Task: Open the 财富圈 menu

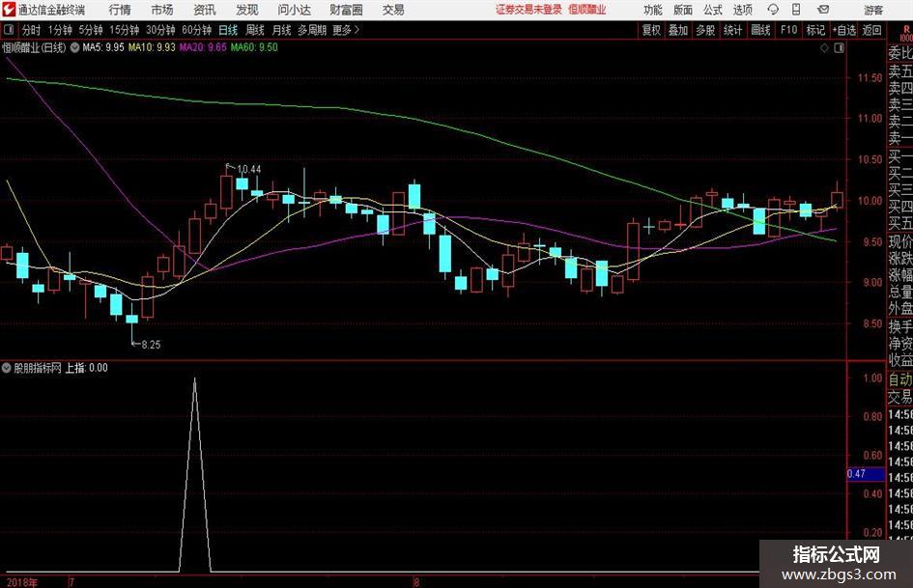Action: 346,10
